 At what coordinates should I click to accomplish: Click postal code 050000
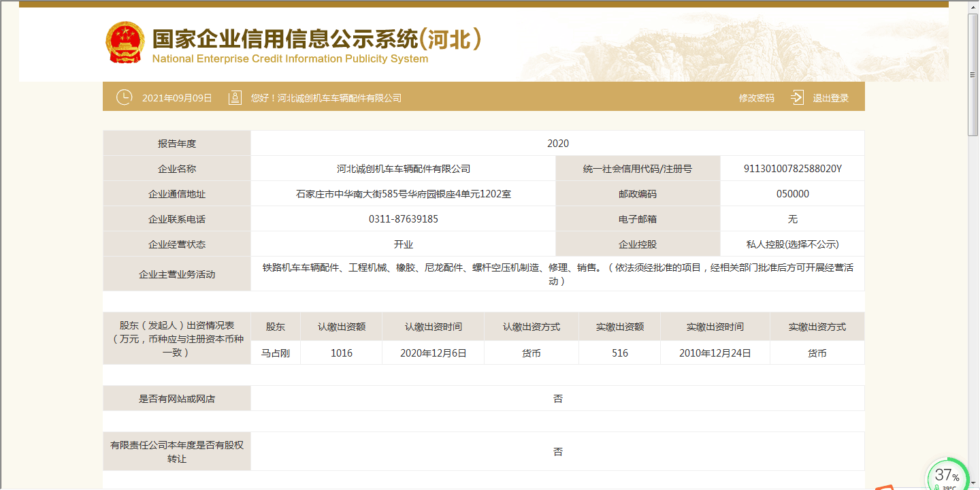click(793, 194)
